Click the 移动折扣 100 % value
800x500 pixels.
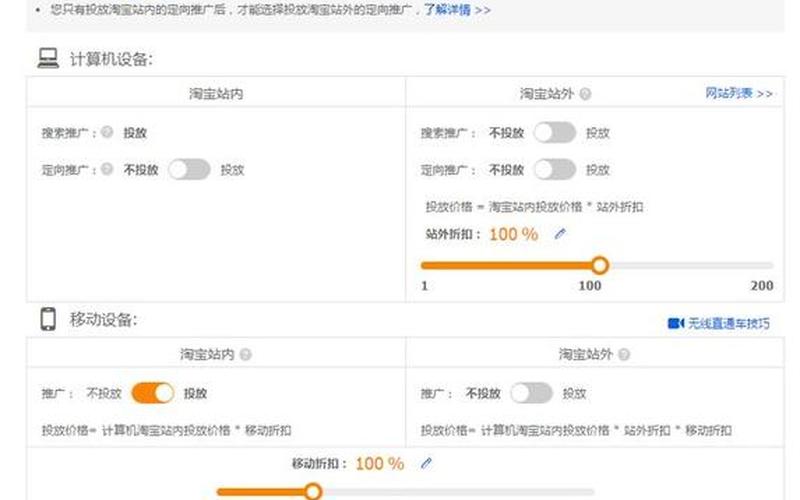pyautogui.click(x=380, y=463)
